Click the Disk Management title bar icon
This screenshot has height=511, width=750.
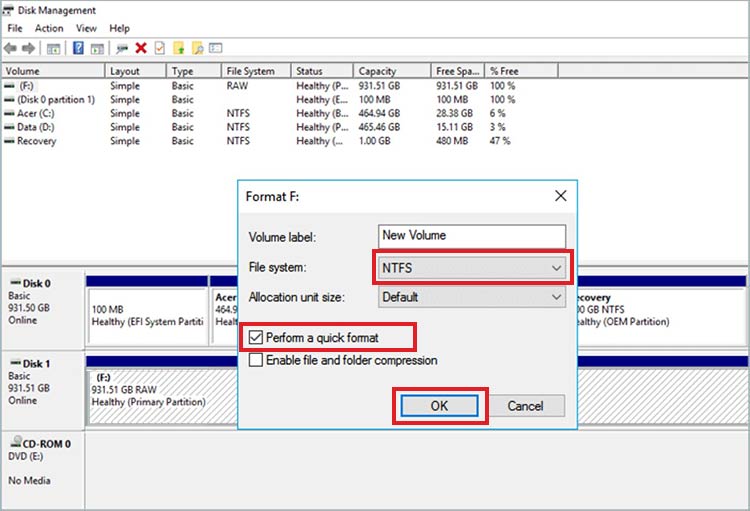pos(8,11)
